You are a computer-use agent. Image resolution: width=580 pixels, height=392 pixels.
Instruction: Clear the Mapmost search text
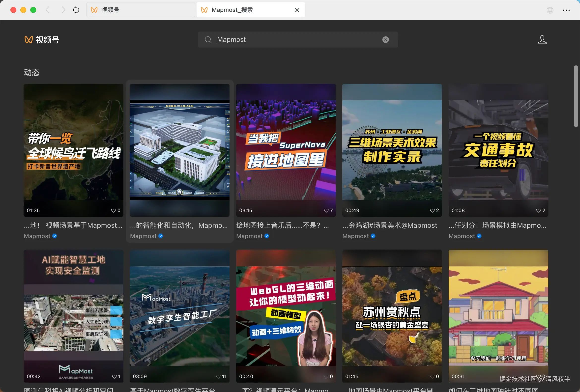click(x=385, y=40)
